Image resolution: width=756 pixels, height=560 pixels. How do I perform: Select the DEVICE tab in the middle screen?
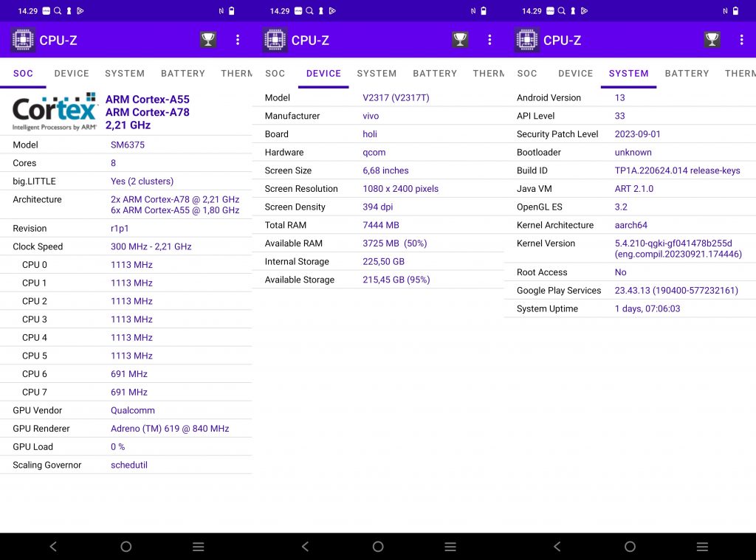click(323, 73)
